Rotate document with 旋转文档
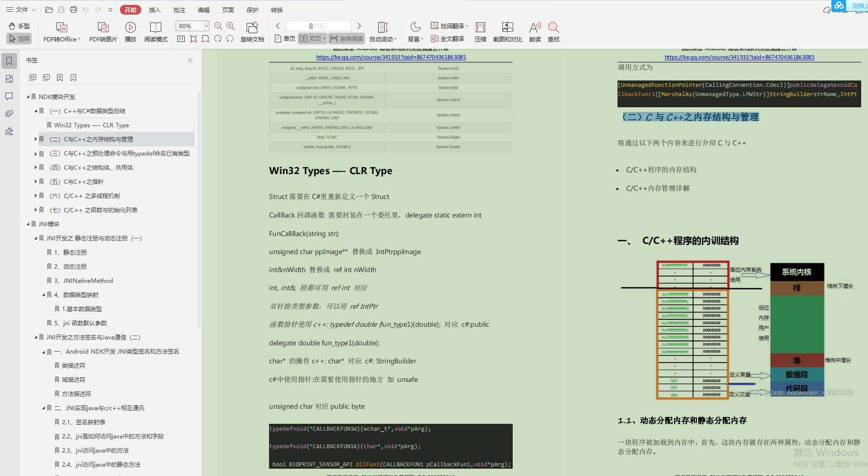The height and width of the screenshot is (476, 868). pyautogui.click(x=252, y=33)
